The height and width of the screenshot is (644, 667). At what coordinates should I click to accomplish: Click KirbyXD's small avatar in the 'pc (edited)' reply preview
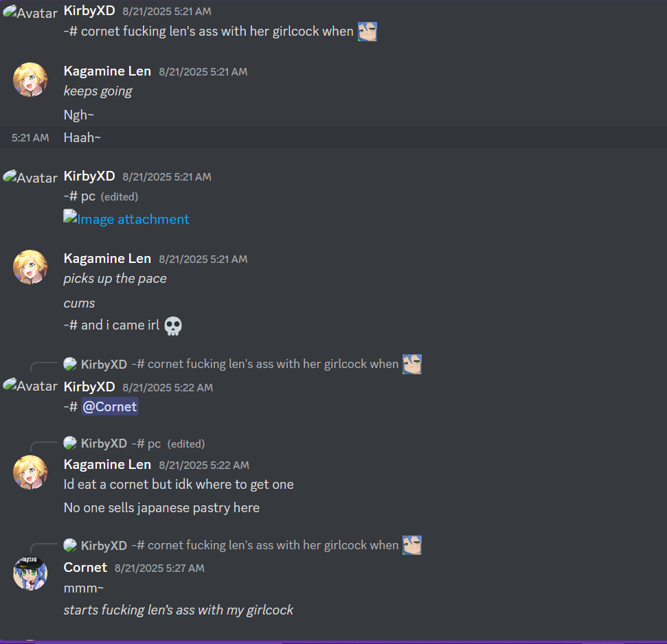pos(70,444)
